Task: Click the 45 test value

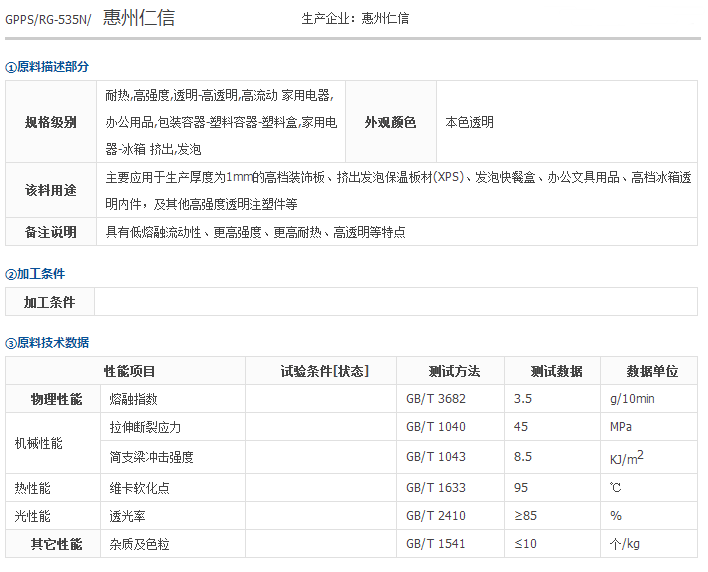Action: pyautogui.click(x=521, y=427)
